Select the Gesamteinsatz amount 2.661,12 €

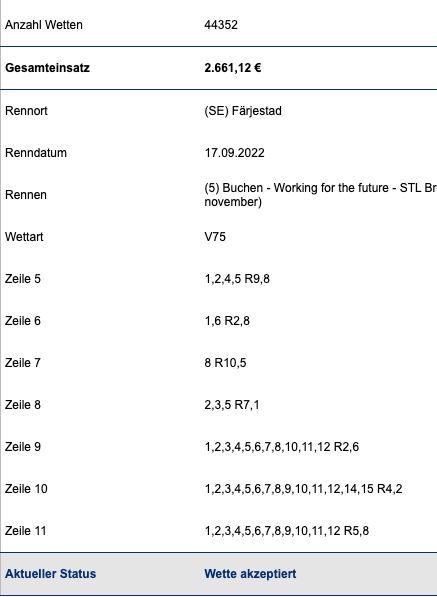[233, 68]
